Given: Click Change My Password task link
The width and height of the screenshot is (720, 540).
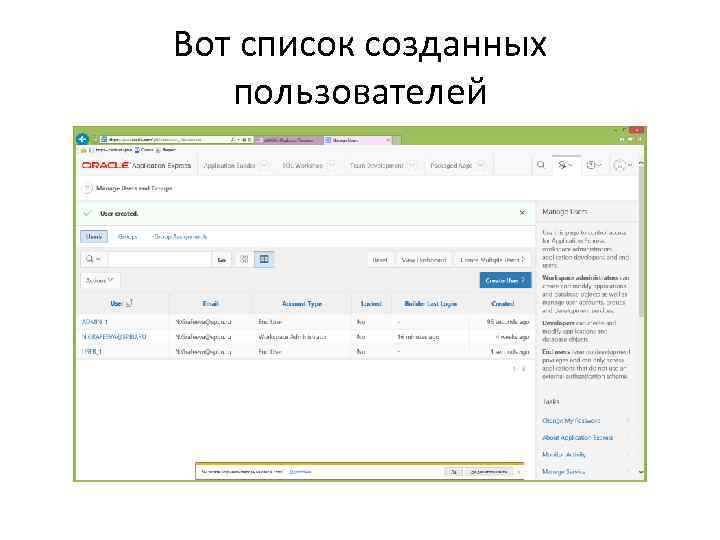Looking at the screenshot, I should (571, 421).
